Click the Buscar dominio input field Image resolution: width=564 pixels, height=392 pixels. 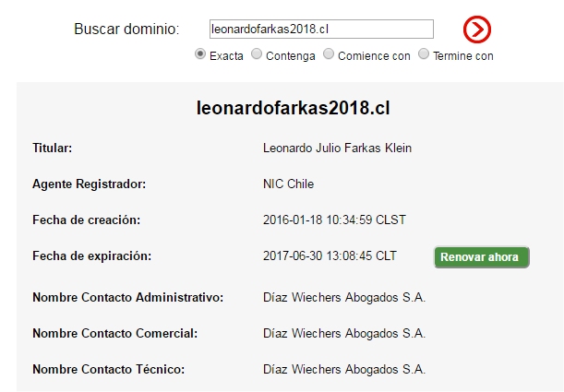[321, 30]
